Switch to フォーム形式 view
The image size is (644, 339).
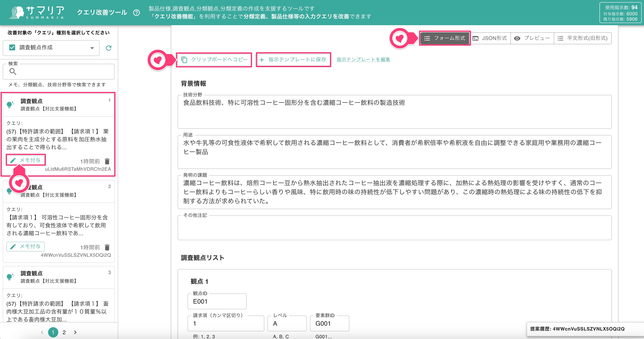445,38
